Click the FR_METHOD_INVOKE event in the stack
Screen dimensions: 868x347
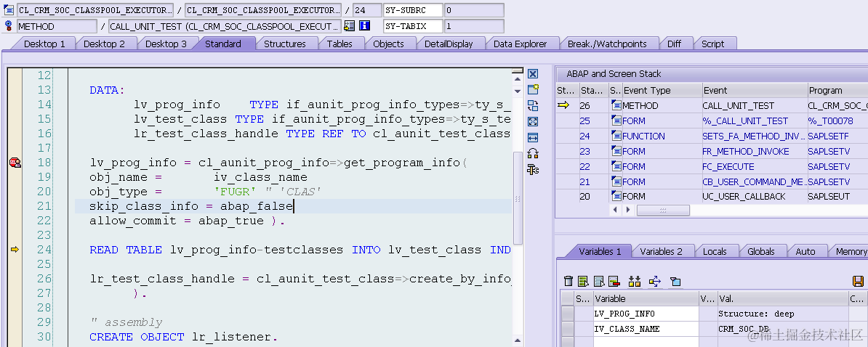coord(746,152)
